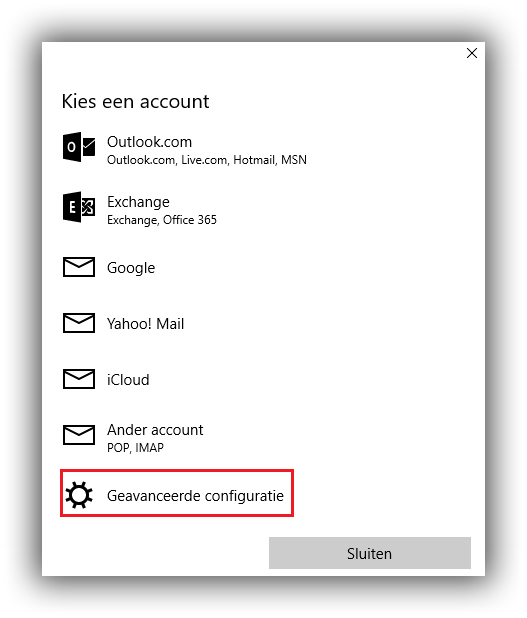Click the envelope icon beside Google
Viewport: 527px width, 618px height.
pos(79,267)
